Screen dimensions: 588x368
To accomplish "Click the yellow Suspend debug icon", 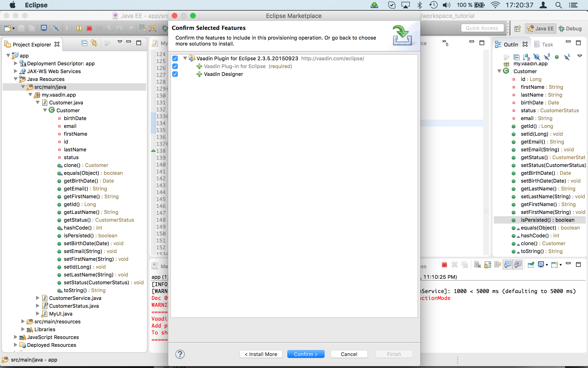I will click(79, 28).
